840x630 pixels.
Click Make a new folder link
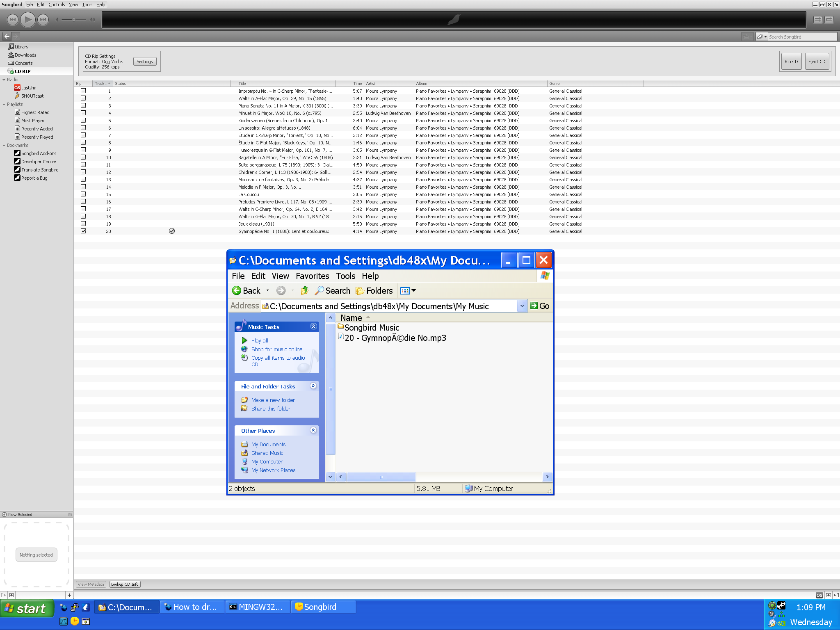pyautogui.click(x=273, y=400)
